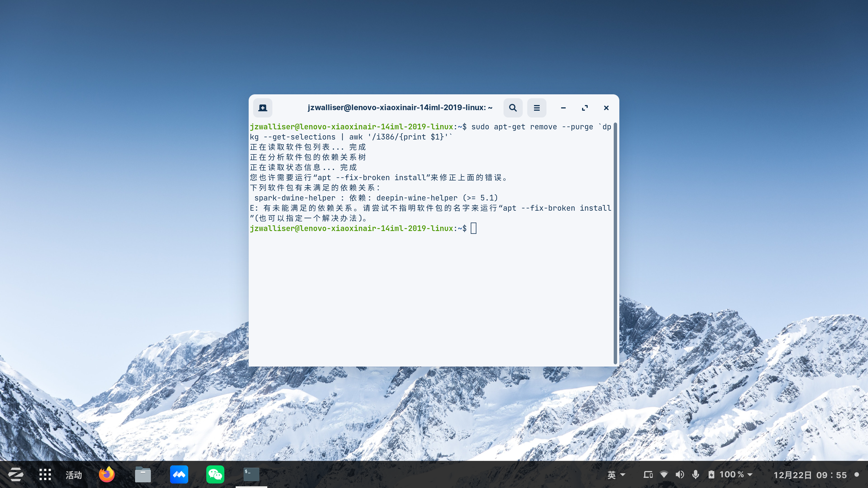Click the '下列软件包有未满足的依赖关系' line

(x=315, y=188)
